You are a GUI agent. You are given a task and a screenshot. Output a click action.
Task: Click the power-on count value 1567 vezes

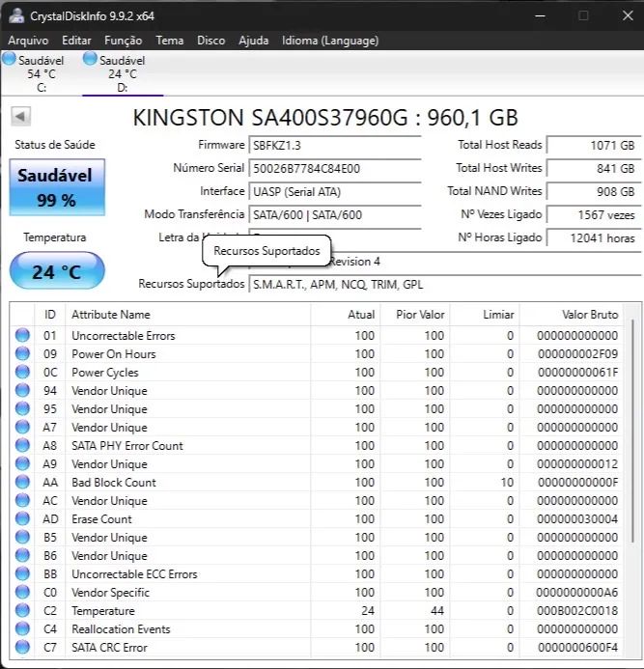[594, 214]
